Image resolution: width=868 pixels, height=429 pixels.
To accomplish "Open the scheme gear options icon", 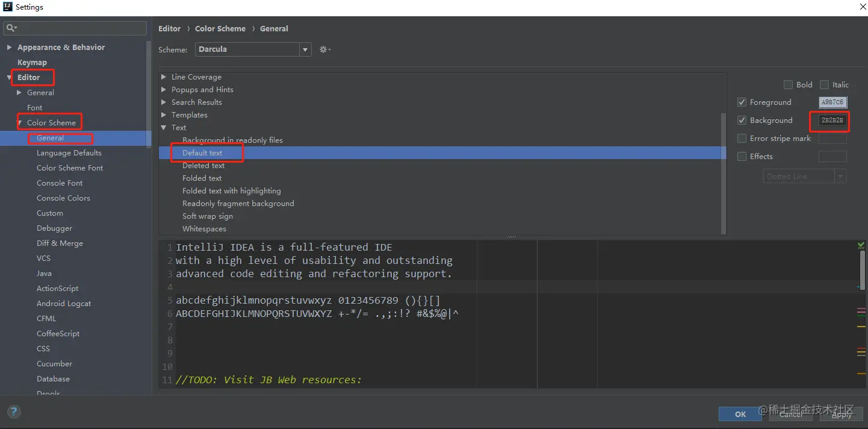I will coord(325,49).
